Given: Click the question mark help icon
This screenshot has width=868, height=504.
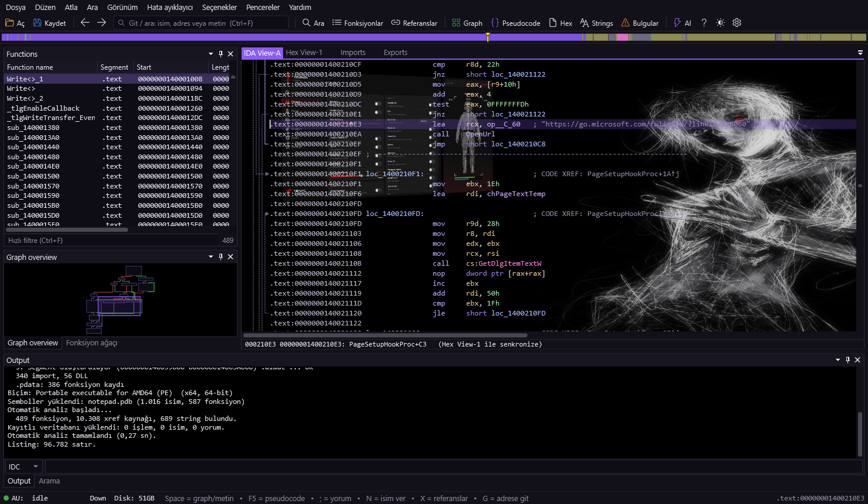Looking at the screenshot, I should coord(704,23).
